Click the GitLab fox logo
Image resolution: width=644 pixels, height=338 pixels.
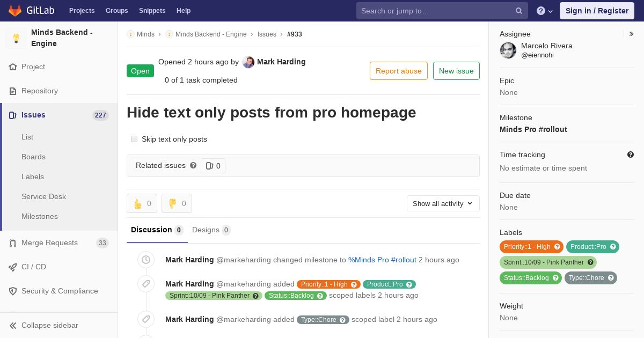click(x=16, y=11)
